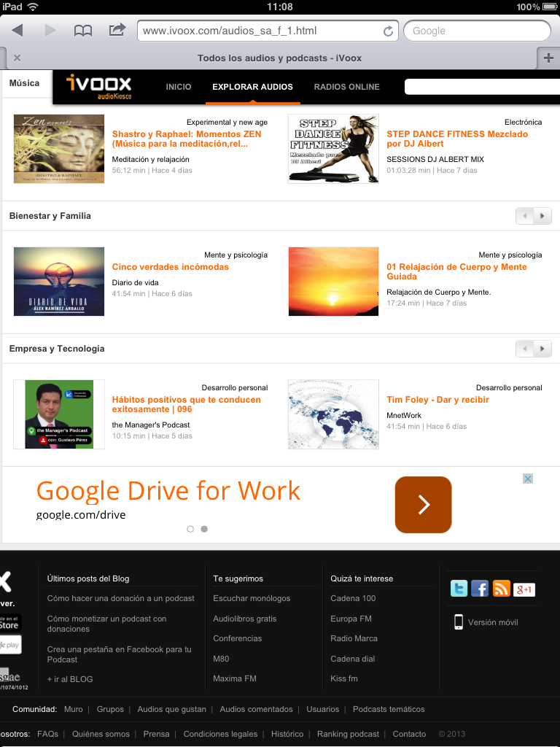
Task: Open Cómo hacer una donación a un podcast
Action: 120,598
